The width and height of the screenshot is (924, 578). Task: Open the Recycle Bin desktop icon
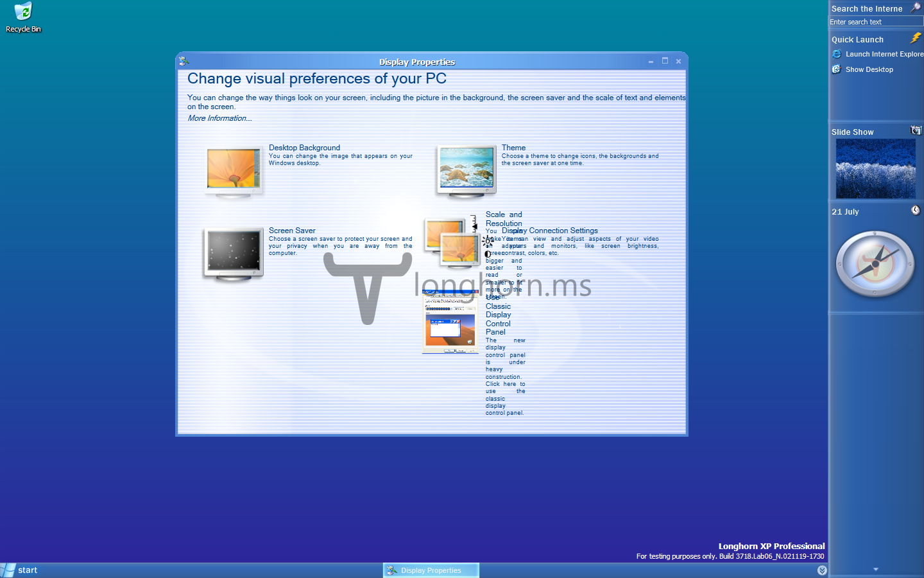(x=23, y=17)
